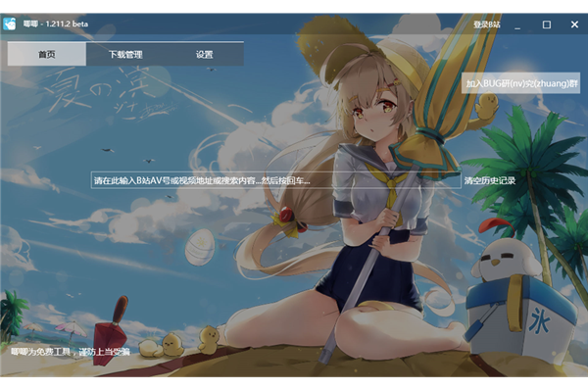The width and height of the screenshot is (588, 390).
Task: Maximize the JiJi window
Action: point(547,24)
